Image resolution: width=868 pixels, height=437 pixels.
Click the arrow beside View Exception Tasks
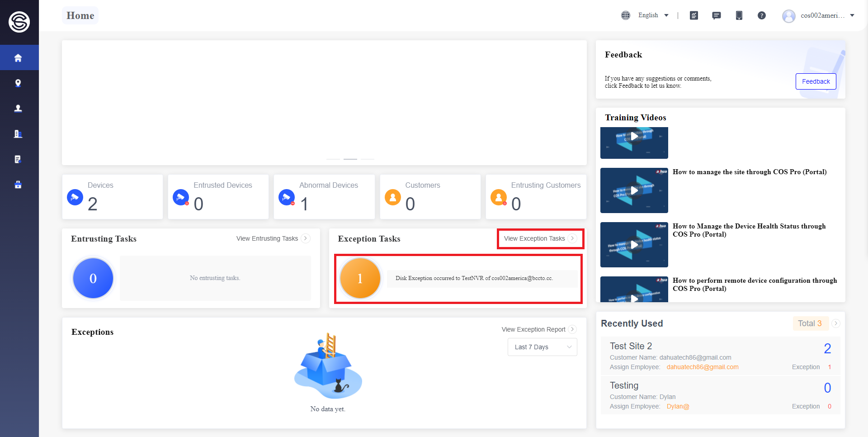[x=573, y=238]
